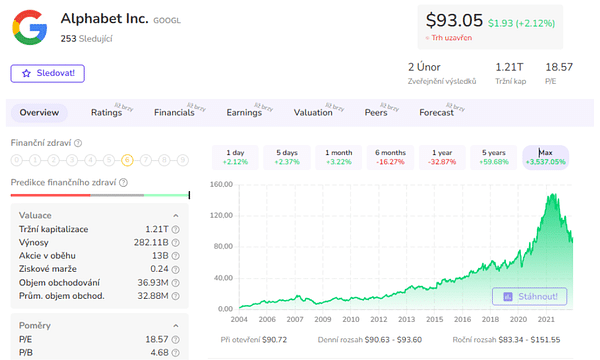Image resolution: width=600 pixels, height=360 pixels.
Task: Open info icon for Tržní kapitalizace
Action: coord(175,230)
